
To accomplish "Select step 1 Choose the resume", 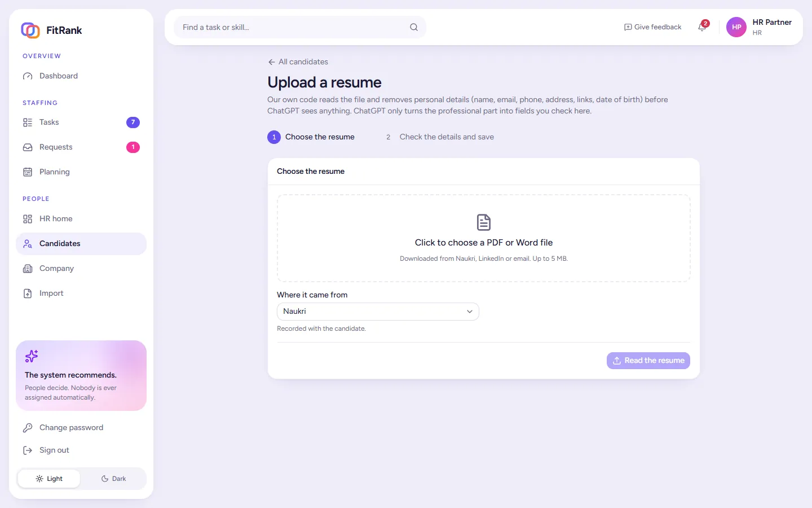I will click(x=311, y=137).
